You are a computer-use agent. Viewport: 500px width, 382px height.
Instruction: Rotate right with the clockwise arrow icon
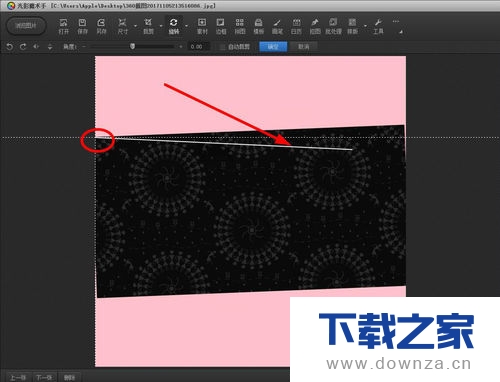tap(23, 47)
